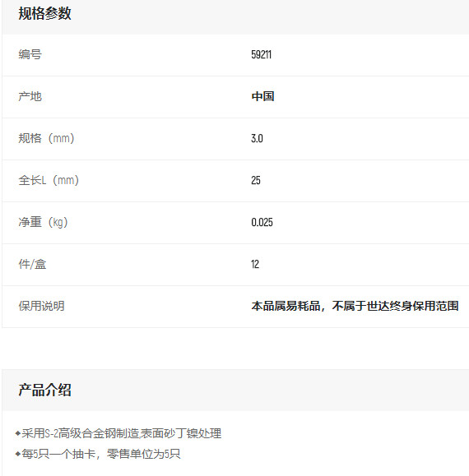Click the 全长L（mm）label
This screenshot has width=469, height=476.
point(49,180)
